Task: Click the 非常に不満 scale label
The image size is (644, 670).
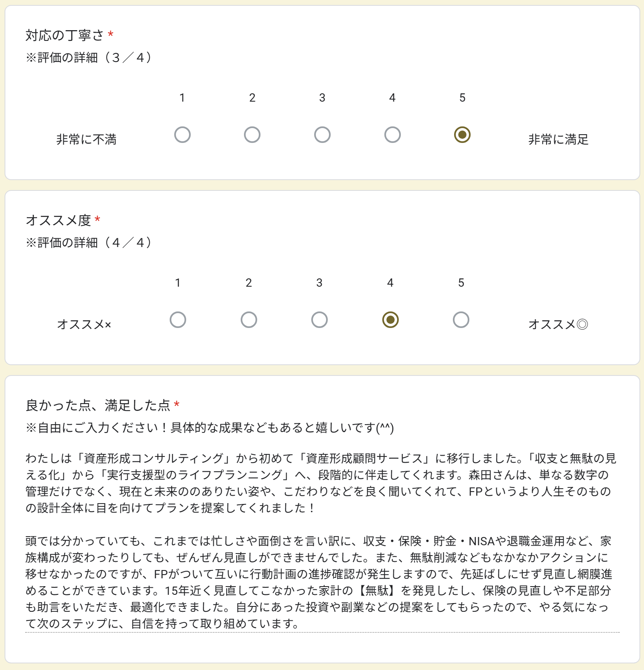Action: [86, 140]
